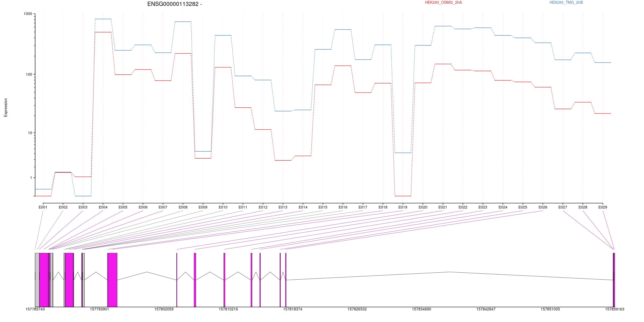Click exon label E022
The width and height of the screenshot is (644, 322).
tap(463, 207)
